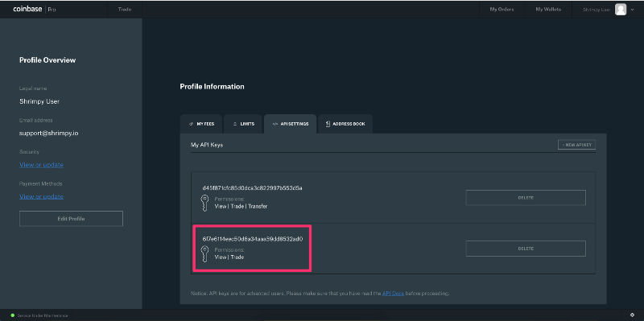Click the user avatar icon

click(620, 10)
